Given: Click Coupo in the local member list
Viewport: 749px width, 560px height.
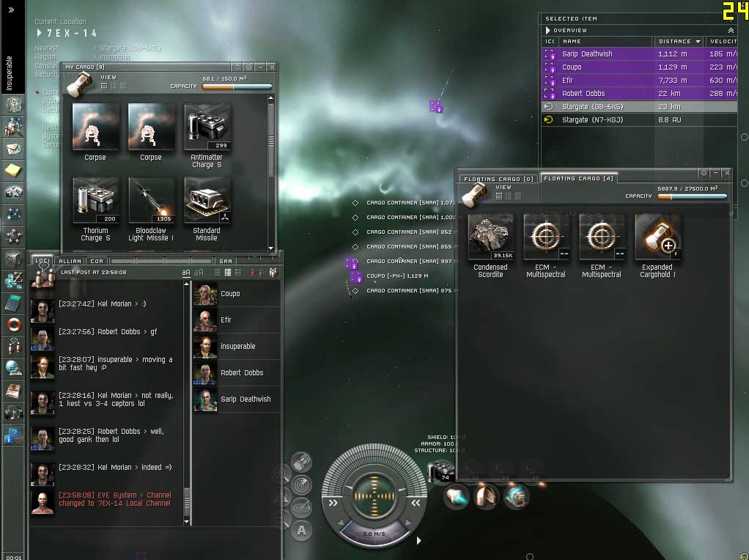Looking at the screenshot, I should 237,293.
